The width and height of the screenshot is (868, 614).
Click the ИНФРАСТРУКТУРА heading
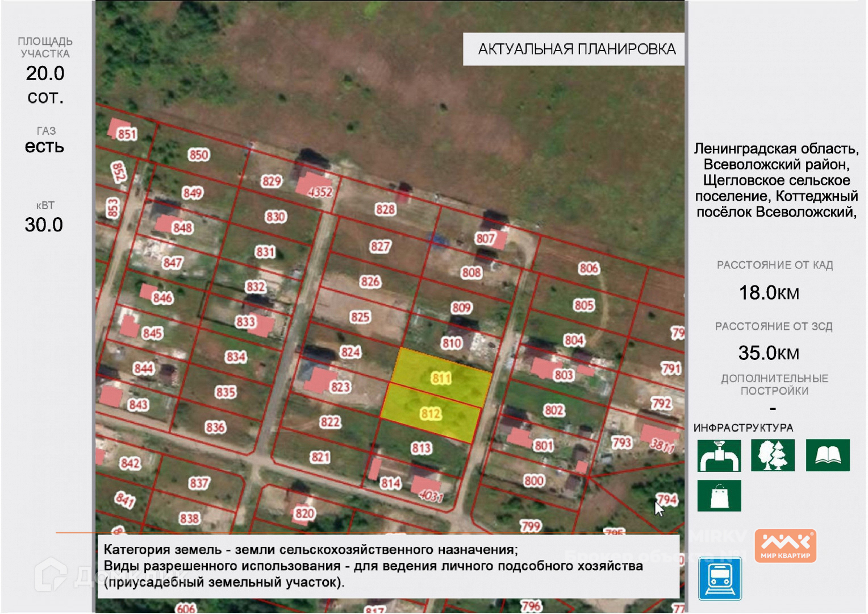744,428
